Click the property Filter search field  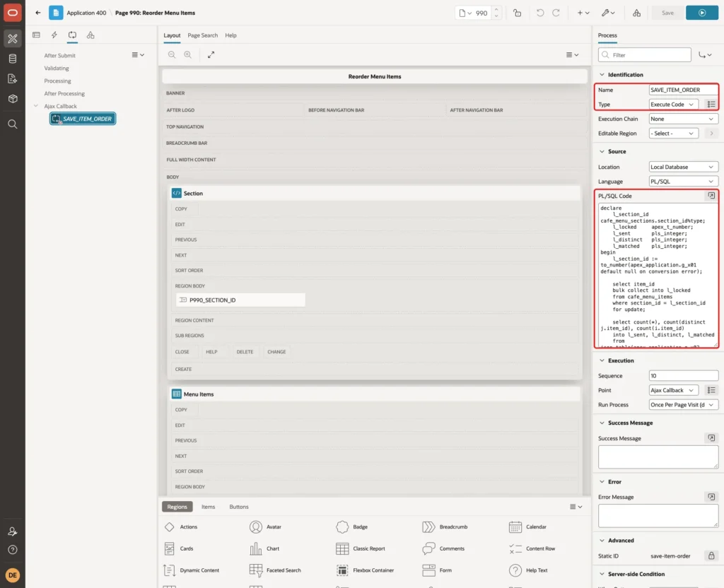click(x=645, y=55)
